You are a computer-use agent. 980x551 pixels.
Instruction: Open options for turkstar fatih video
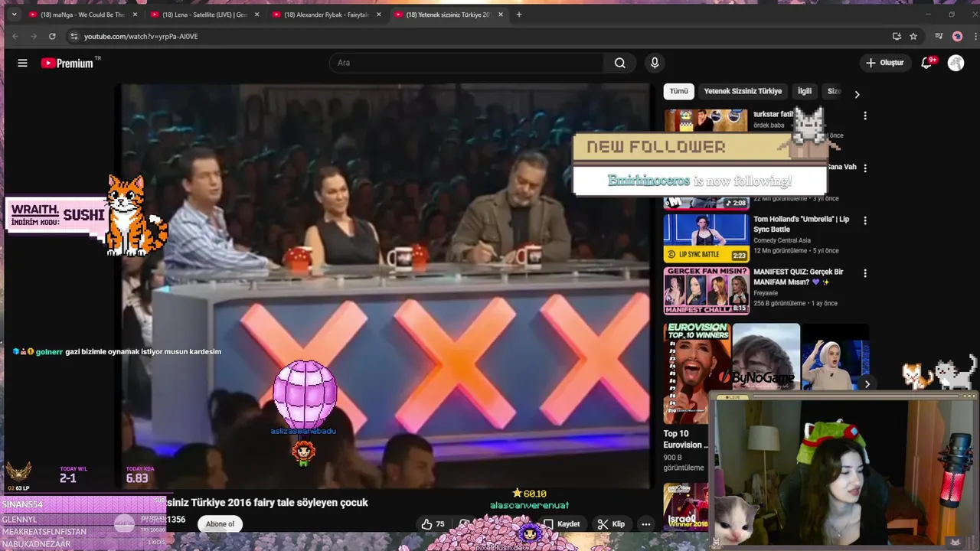coord(865,116)
